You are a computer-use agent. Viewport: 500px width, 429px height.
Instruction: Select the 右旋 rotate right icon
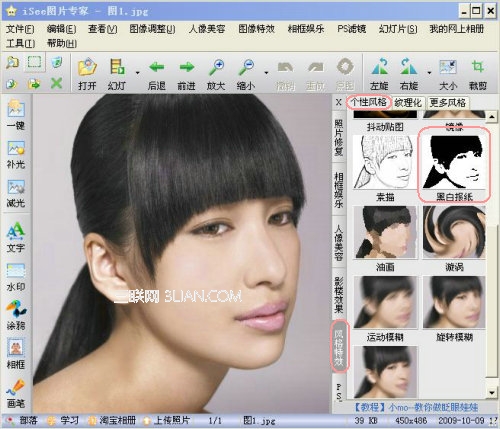[x=409, y=74]
